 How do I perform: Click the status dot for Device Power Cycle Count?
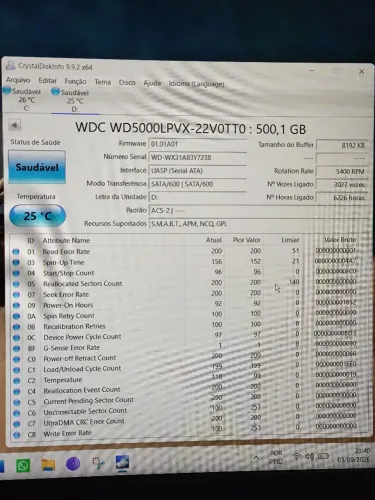pos(16,338)
